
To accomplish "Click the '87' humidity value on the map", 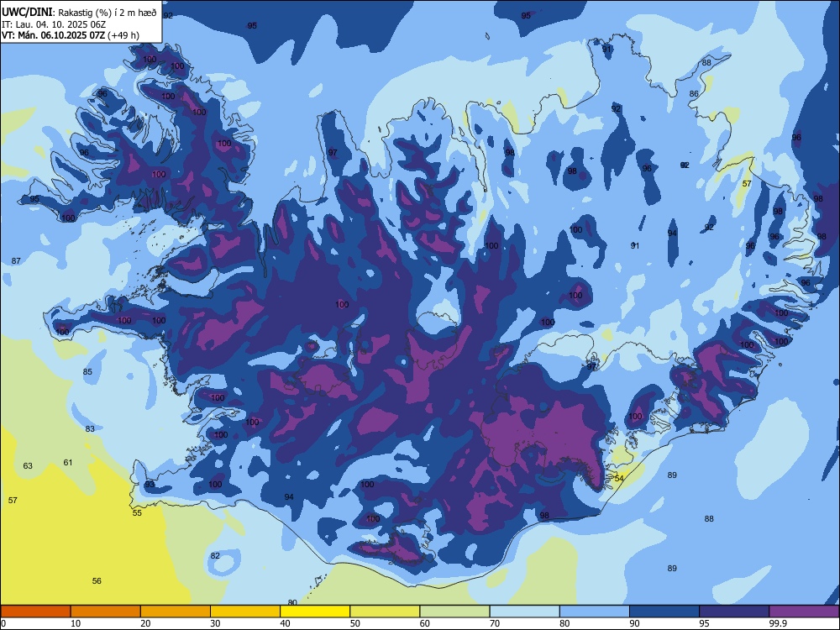I will tap(16, 261).
